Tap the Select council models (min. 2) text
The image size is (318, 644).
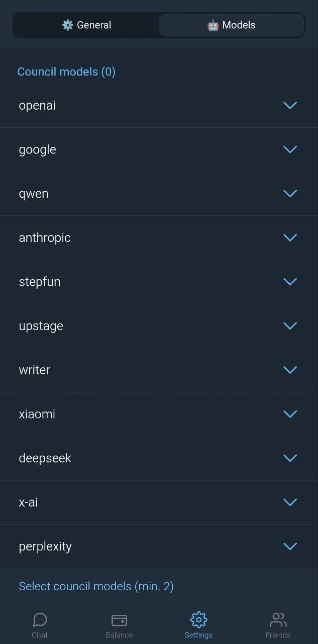pyautogui.click(x=96, y=586)
